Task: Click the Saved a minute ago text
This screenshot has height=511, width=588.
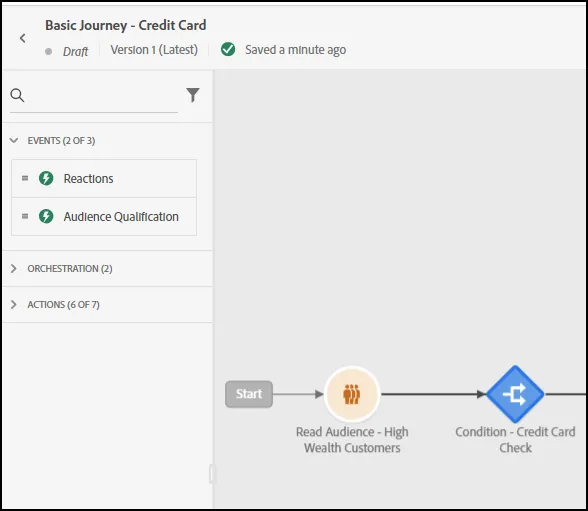Action: (x=296, y=50)
